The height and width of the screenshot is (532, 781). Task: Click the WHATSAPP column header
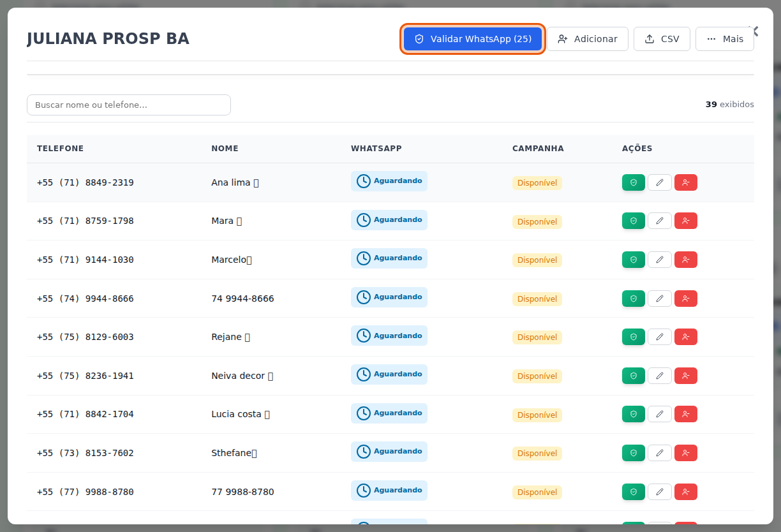coord(376,149)
